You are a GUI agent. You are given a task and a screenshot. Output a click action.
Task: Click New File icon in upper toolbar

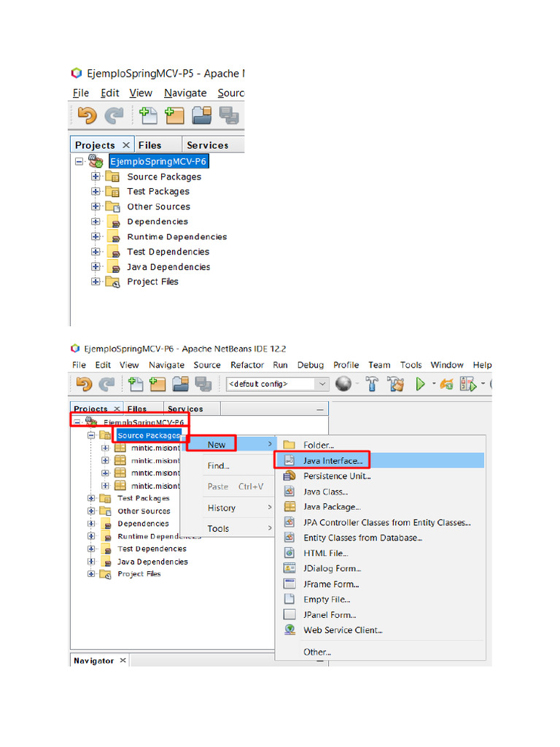[x=148, y=115]
